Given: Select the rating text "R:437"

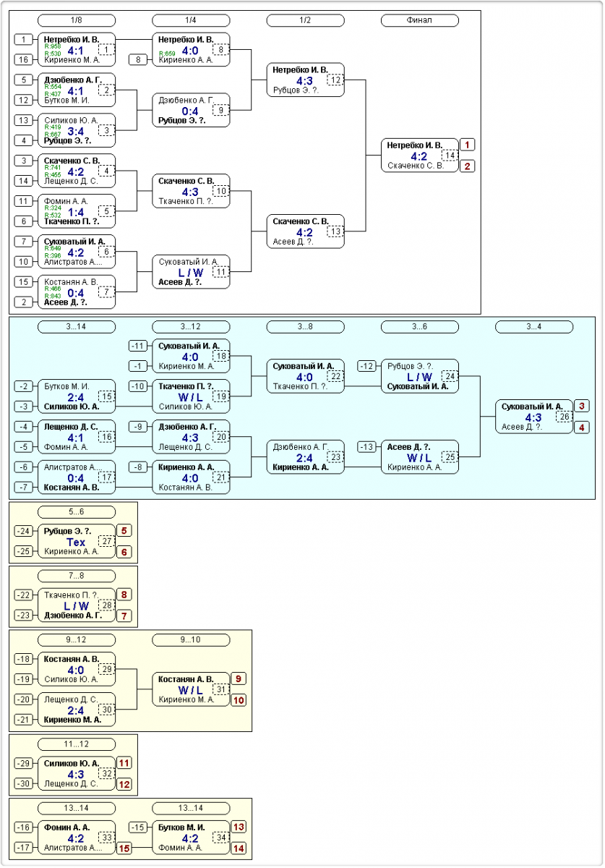Looking at the screenshot, I should point(53,94).
